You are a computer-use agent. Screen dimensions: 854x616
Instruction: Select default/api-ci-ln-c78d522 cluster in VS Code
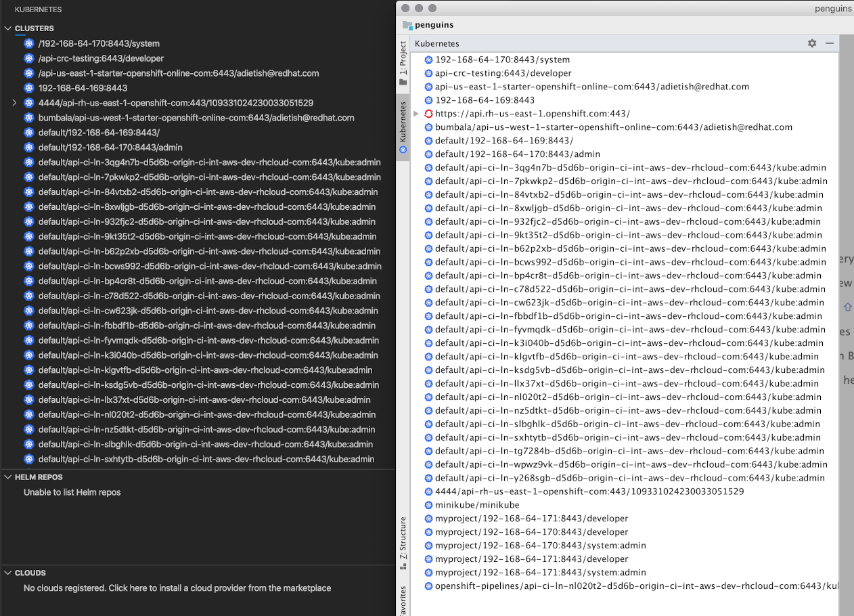[209, 296]
